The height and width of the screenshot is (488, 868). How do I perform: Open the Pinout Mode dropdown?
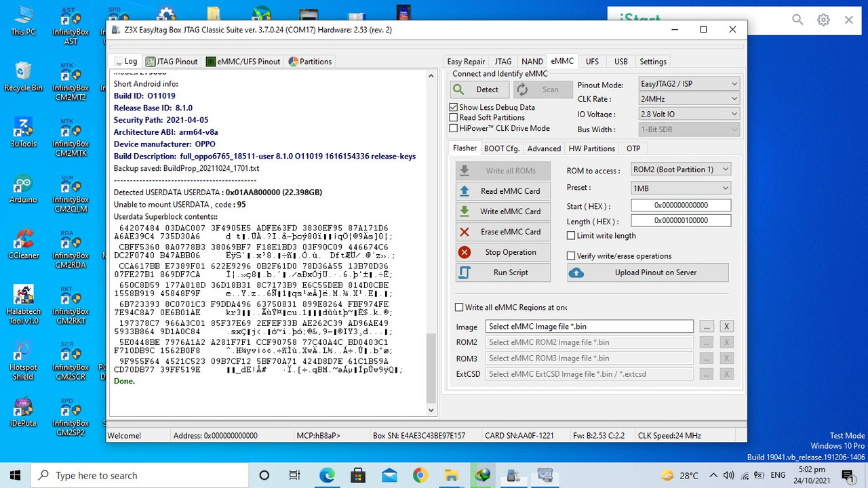[x=689, y=84]
